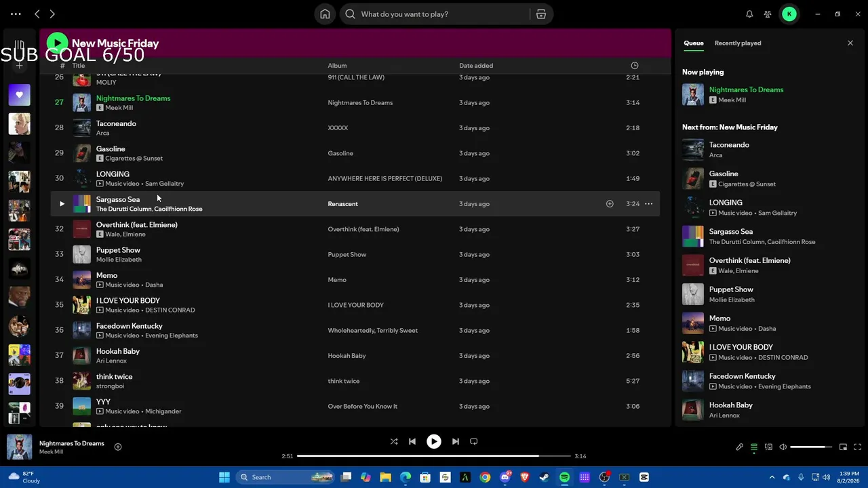Image resolution: width=868 pixels, height=488 pixels.
Task: Adjust the volume slider
Action: point(811,447)
